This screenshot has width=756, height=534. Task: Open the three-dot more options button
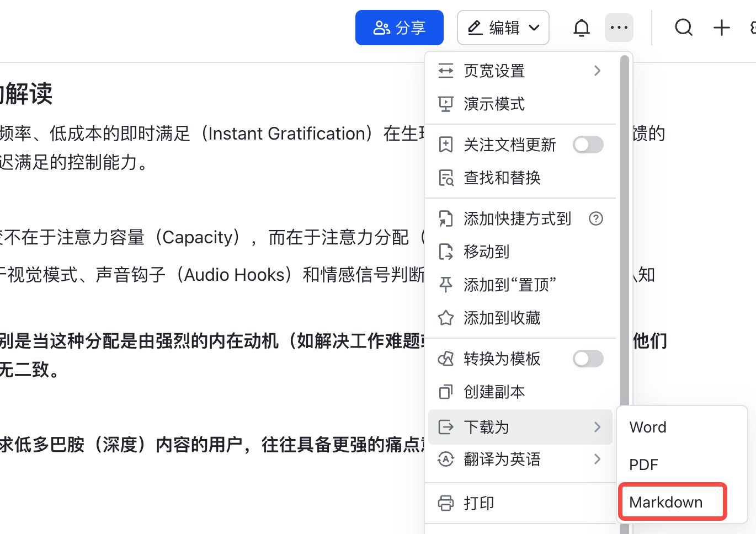click(x=619, y=28)
